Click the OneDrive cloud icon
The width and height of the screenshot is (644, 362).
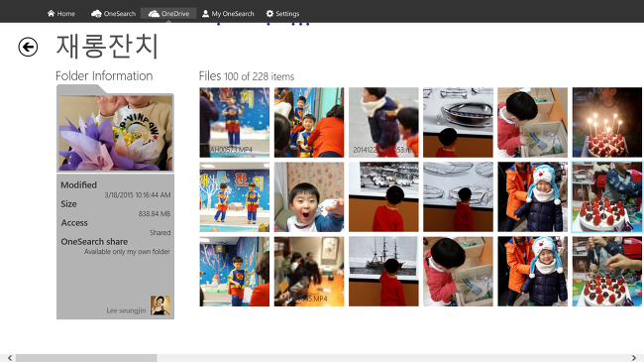(154, 14)
